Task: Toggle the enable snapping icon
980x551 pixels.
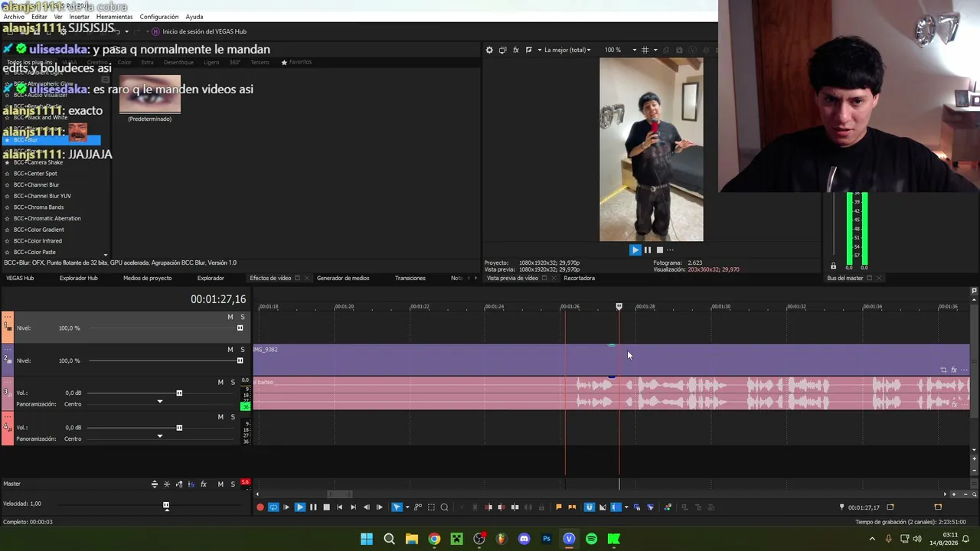Action: click(589, 507)
